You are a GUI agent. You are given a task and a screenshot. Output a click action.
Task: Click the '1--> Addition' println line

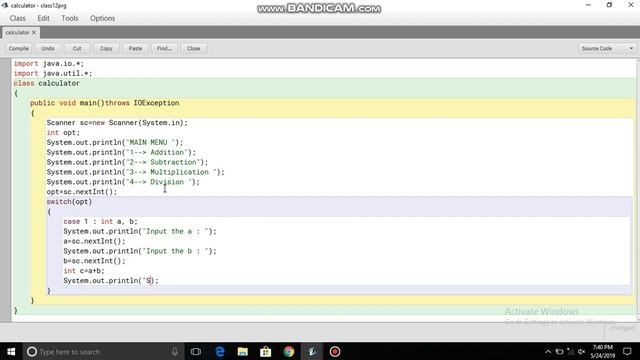pos(121,152)
